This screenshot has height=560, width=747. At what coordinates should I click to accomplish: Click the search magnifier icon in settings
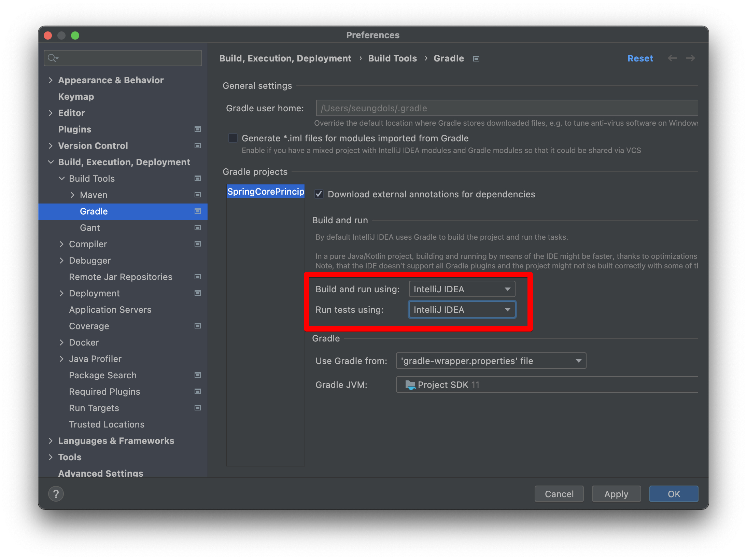[x=52, y=58]
